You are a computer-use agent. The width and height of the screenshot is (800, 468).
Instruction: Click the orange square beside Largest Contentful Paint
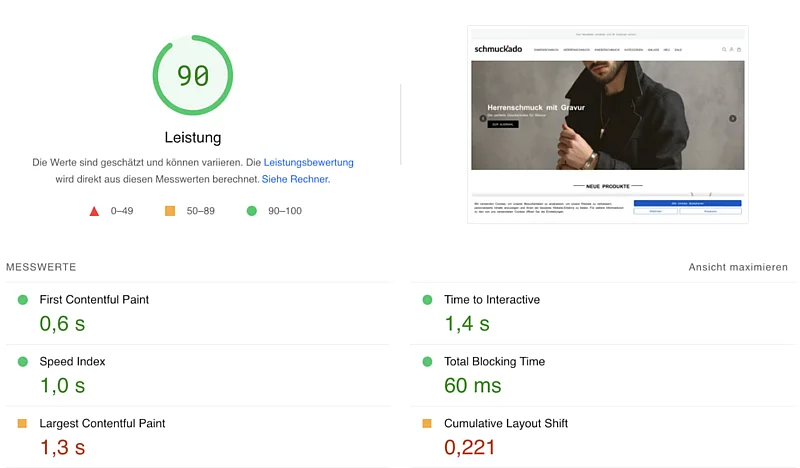22,424
